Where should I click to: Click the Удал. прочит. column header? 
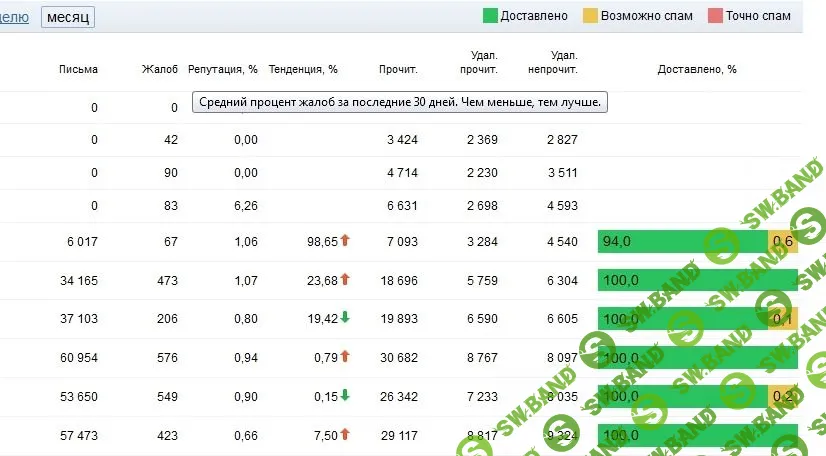(x=478, y=62)
